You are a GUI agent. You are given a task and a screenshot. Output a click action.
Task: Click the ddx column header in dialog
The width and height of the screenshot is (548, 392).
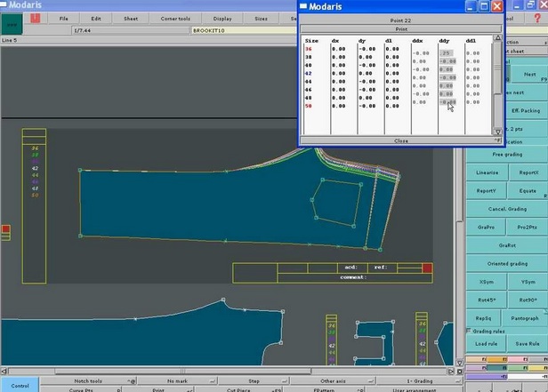click(417, 41)
